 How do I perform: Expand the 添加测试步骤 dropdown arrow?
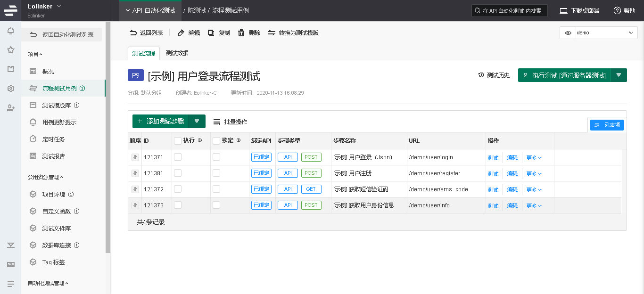(x=197, y=122)
